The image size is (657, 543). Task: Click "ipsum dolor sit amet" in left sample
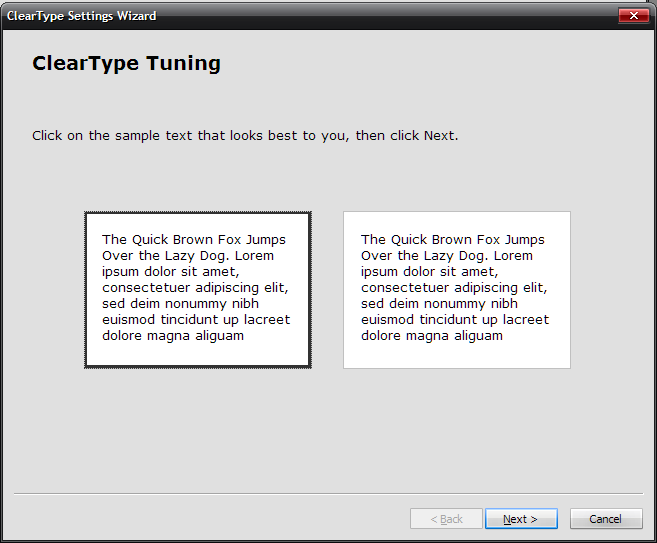(169, 272)
